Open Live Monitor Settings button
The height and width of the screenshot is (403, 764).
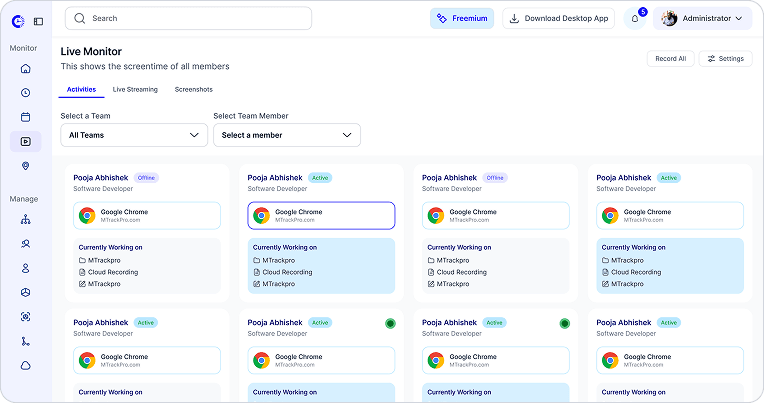point(726,58)
